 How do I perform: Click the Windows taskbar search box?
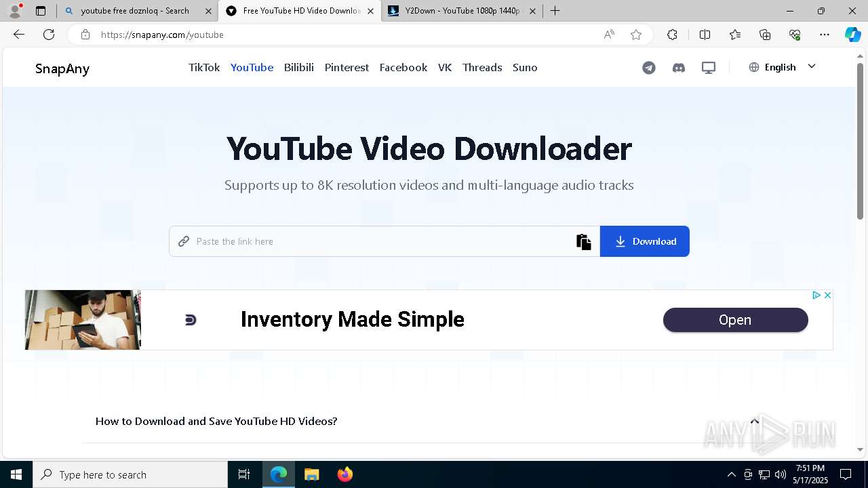130,474
